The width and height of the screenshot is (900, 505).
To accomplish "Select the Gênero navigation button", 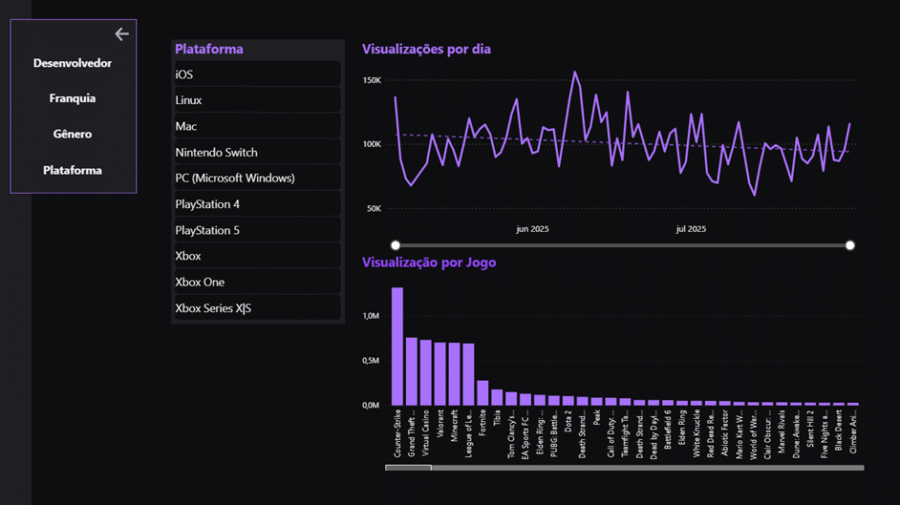I will click(72, 134).
